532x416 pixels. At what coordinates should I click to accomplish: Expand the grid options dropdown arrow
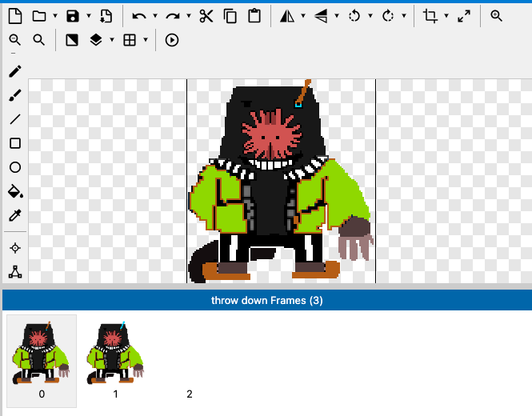click(x=146, y=40)
